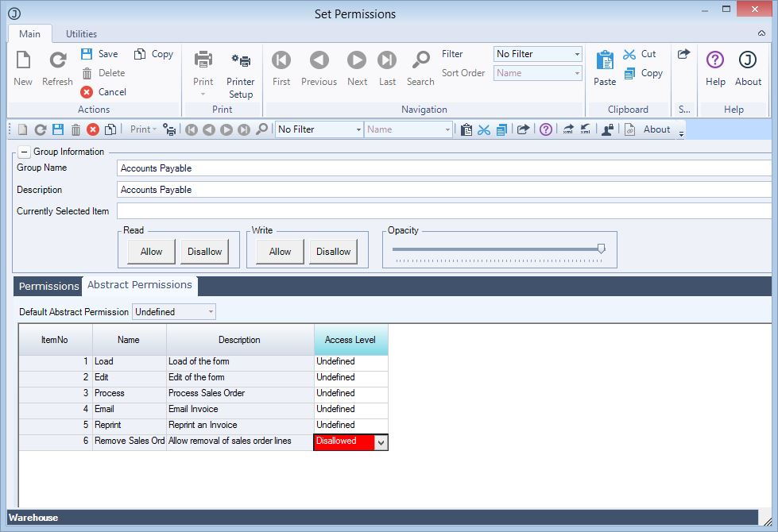
Task: Click the Search magnifier icon
Action: [x=420, y=61]
